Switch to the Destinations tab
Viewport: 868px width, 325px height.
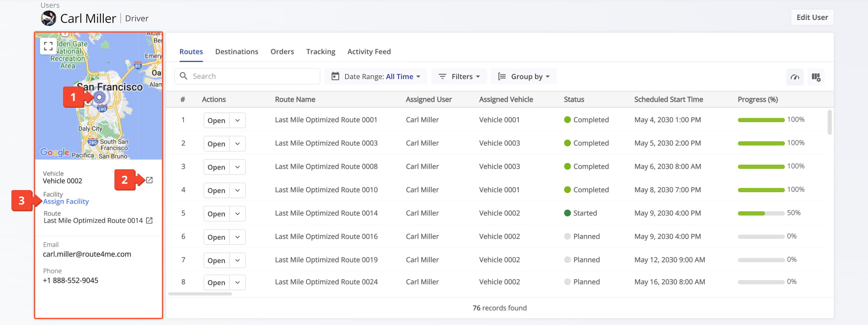236,52
